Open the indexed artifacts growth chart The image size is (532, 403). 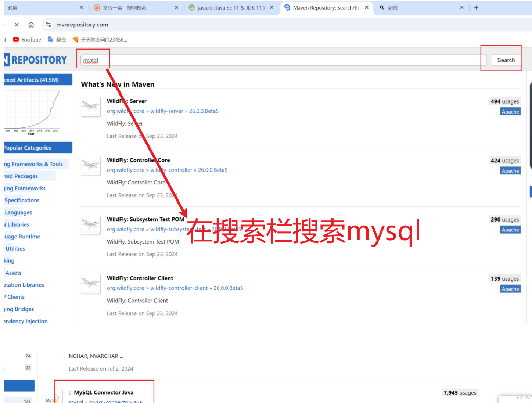pos(32,112)
